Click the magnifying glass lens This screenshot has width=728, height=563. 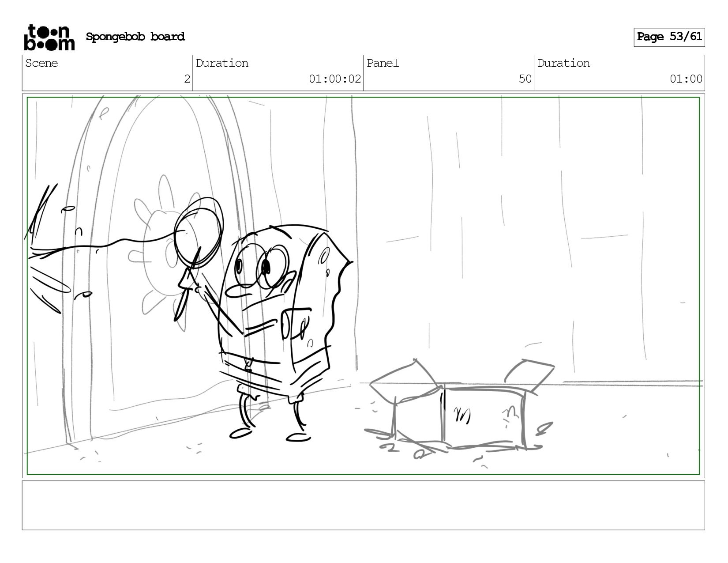[199, 233]
